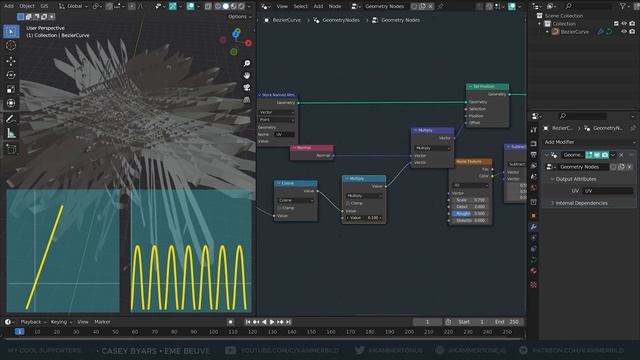This screenshot has width=640, height=360.
Task: Click the Value 0.100 field in Multiply node
Action: point(363,218)
